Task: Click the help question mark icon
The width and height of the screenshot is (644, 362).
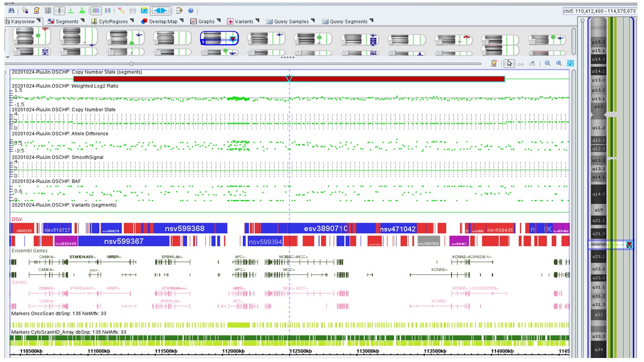Action: click(x=191, y=11)
